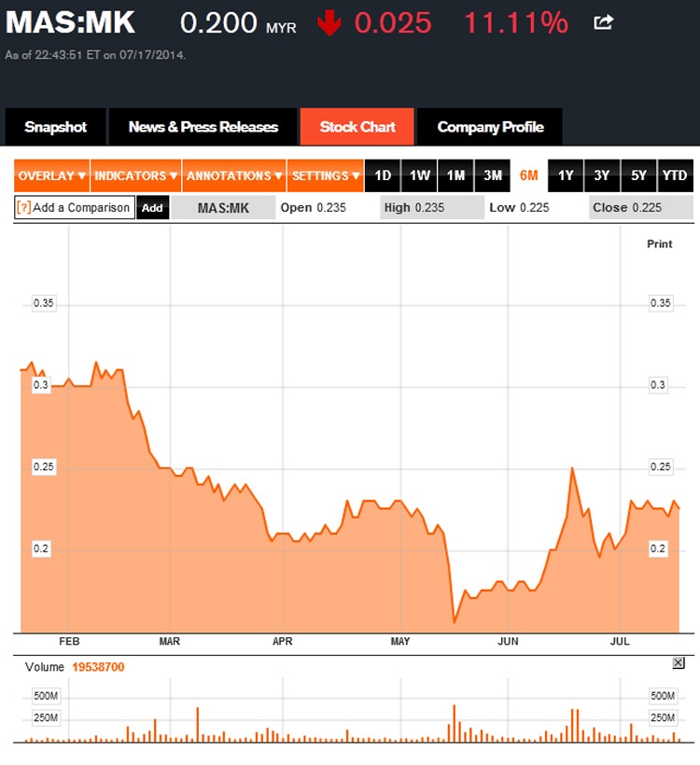Click the Print link
Viewport: 700px width, 765px height.
pyautogui.click(x=659, y=243)
